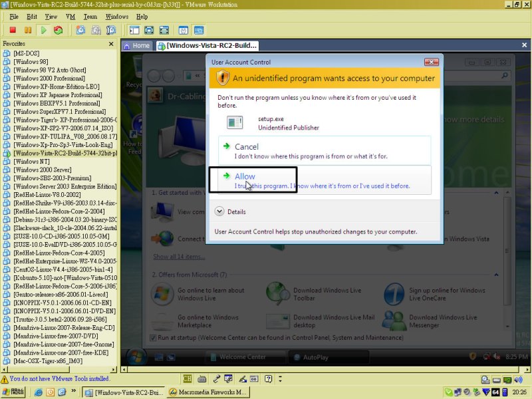This screenshot has height=399, width=532.
Task: Click the AutoPlay taskbar button in Vista
Action: pyautogui.click(x=329, y=357)
